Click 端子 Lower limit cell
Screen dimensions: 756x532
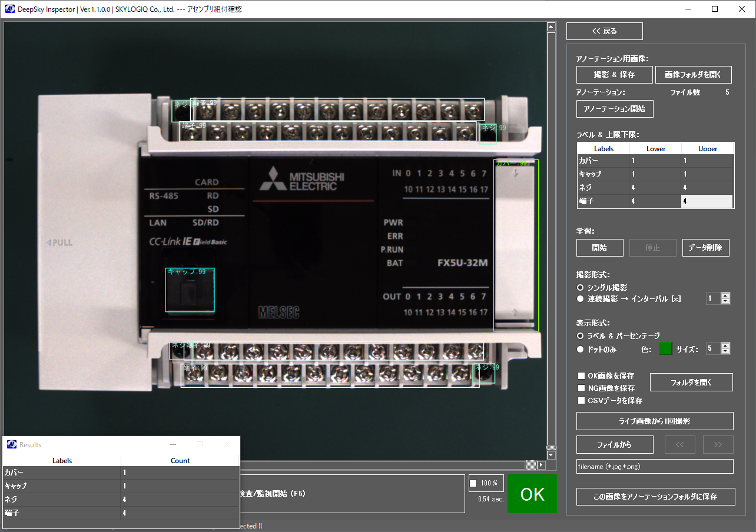tap(655, 201)
